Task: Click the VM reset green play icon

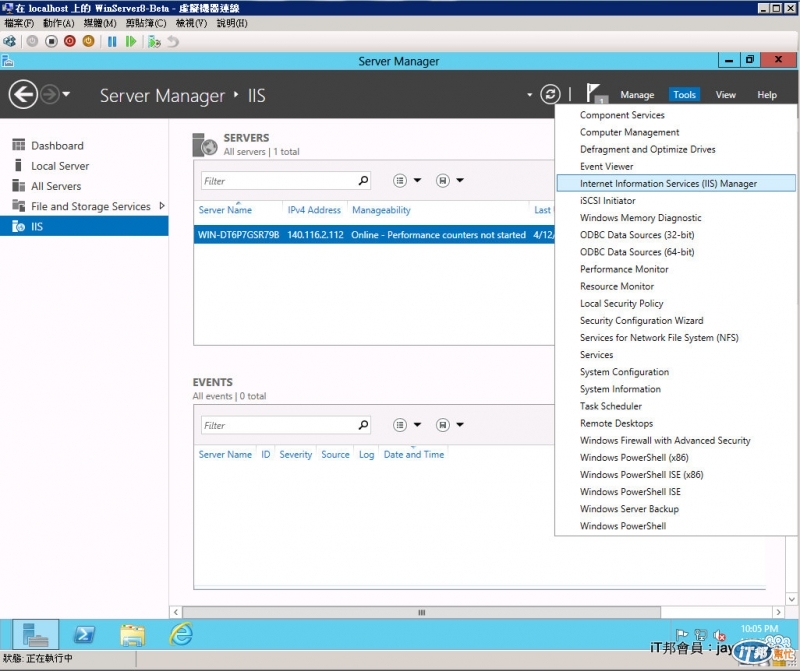Action: pos(131,41)
